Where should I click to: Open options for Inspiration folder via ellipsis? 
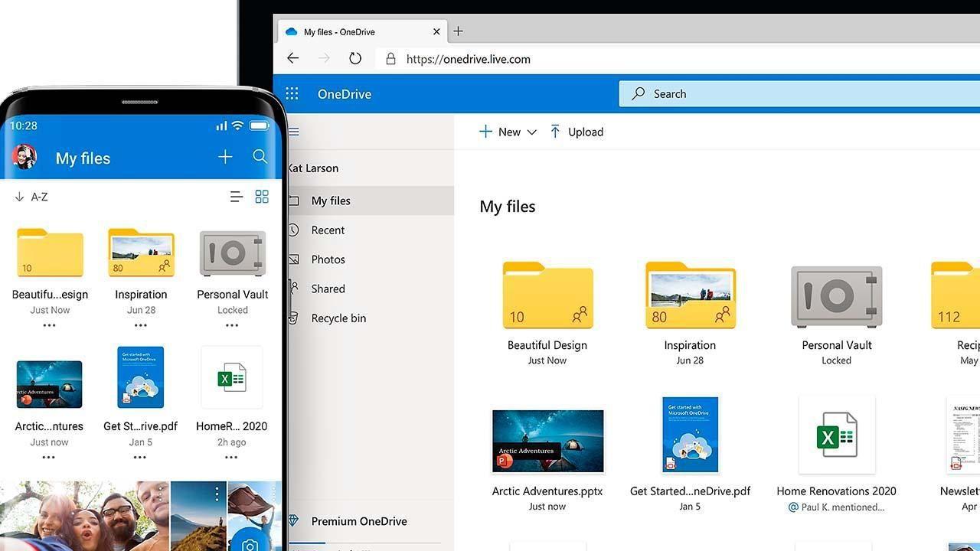tap(140, 325)
